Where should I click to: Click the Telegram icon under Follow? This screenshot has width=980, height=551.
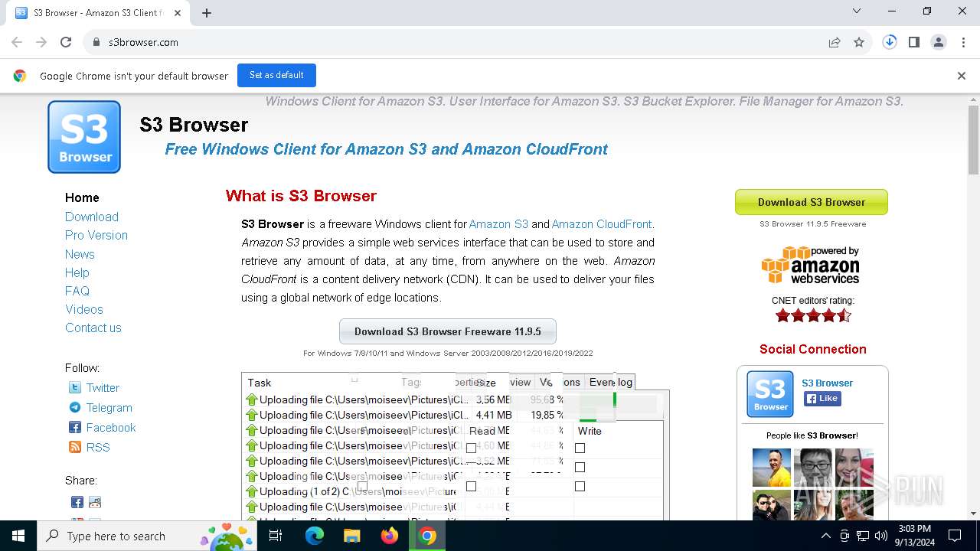pyautogui.click(x=75, y=408)
